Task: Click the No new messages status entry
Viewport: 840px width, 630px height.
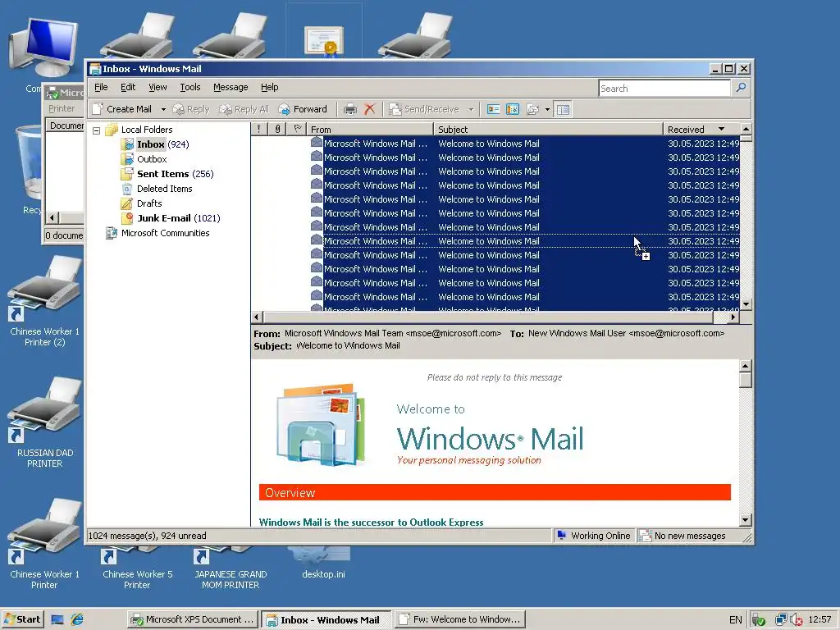Action: pos(683,536)
